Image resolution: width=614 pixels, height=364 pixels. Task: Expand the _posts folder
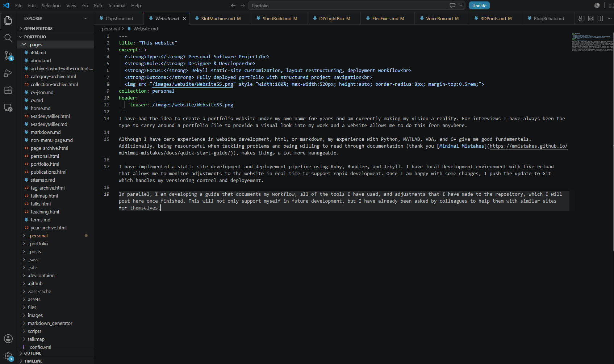(55, 251)
